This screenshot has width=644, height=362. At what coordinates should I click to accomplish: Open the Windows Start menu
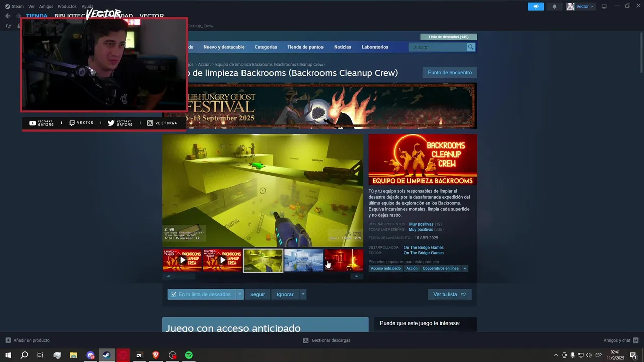(x=8, y=355)
